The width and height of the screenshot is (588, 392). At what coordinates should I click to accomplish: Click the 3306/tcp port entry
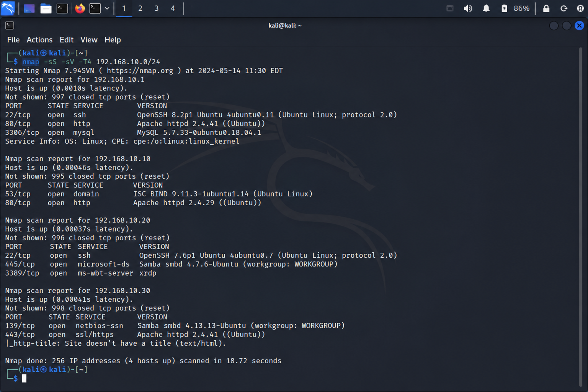pyautogui.click(x=22, y=132)
